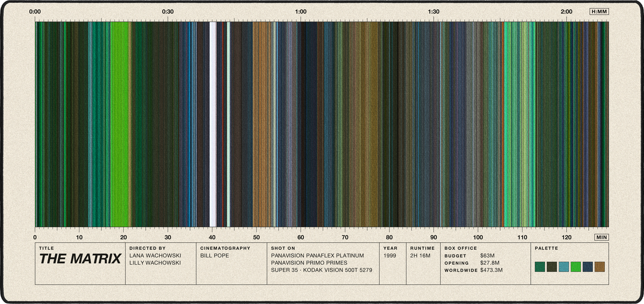Select the 1:30 time marker
Screen dimensions: 644x304
pos(434,11)
